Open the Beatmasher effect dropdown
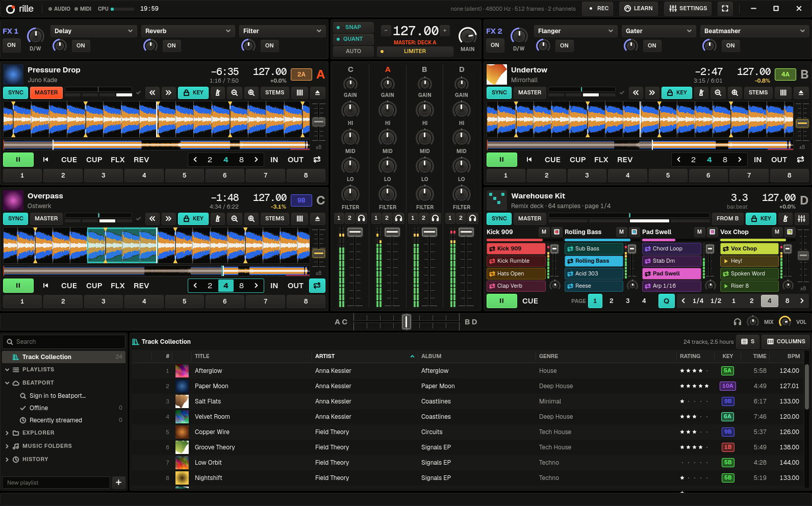The height and width of the screenshot is (506, 812). pyautogui.click(x=754, y=31)
